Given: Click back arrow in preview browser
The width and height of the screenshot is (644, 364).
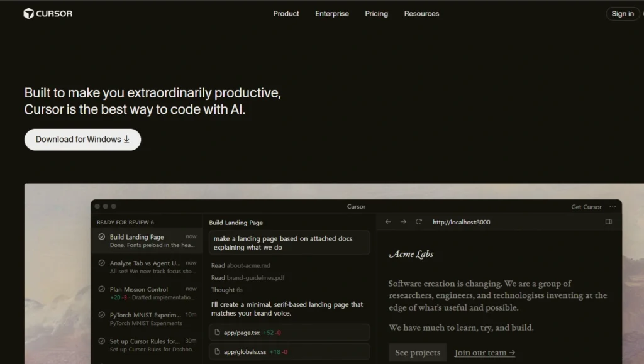Looking at the screenshot, I should pos(387,221).
